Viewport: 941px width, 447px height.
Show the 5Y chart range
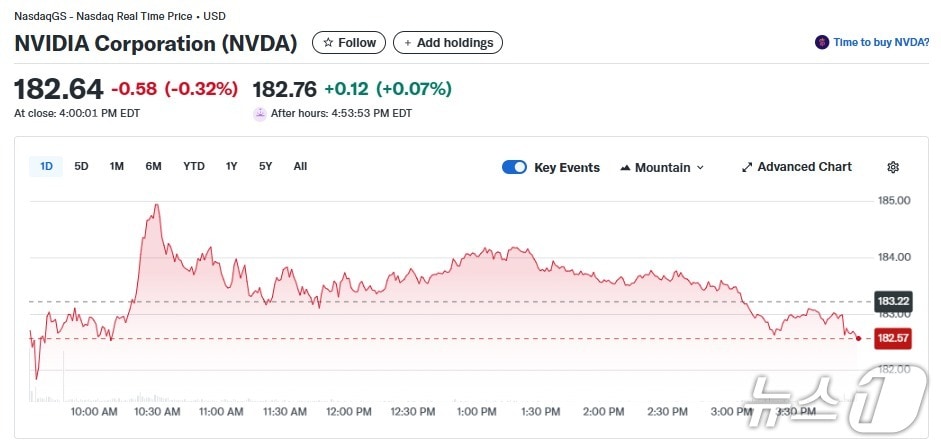(x=265, y=166)
